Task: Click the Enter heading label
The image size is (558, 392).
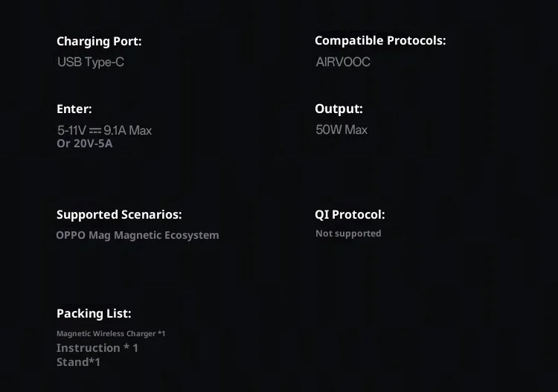Action: (x=74, y=109)
